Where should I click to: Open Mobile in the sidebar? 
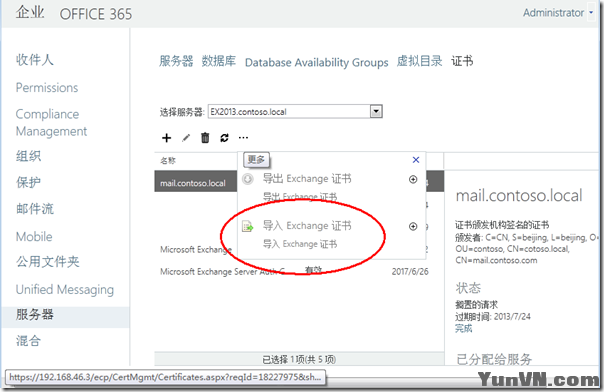(x=34, y=236)
